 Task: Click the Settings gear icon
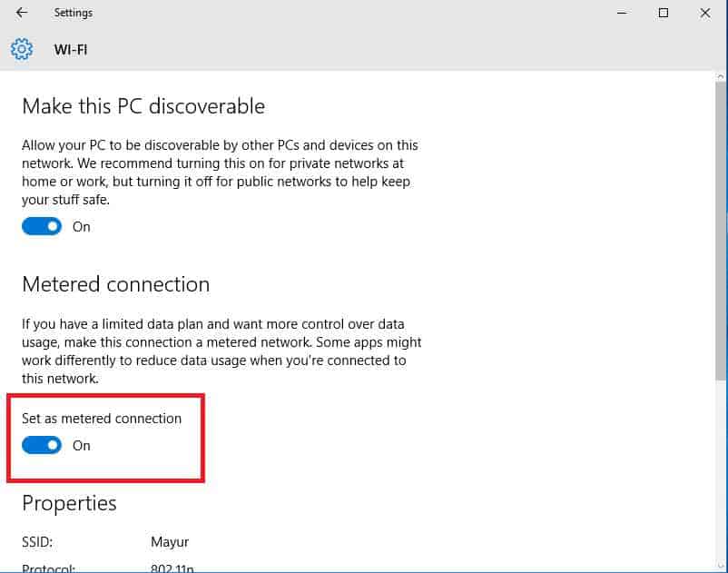(22, 49)
